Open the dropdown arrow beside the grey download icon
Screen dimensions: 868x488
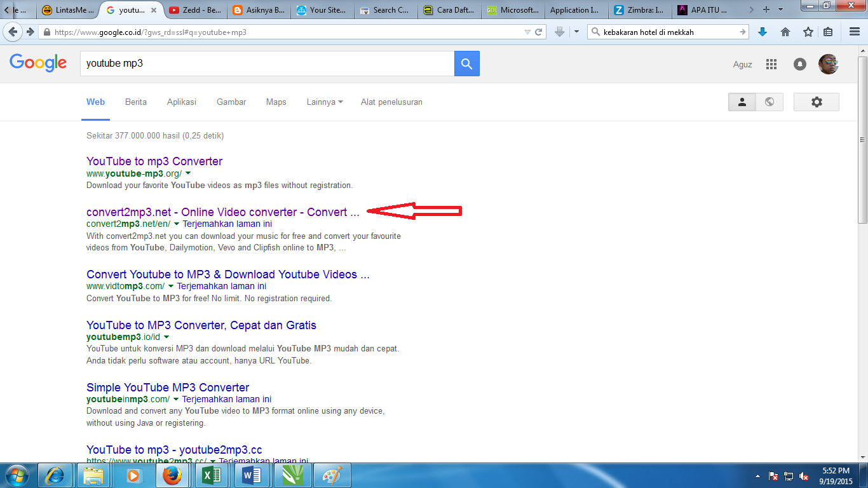(x=576, y=32)
